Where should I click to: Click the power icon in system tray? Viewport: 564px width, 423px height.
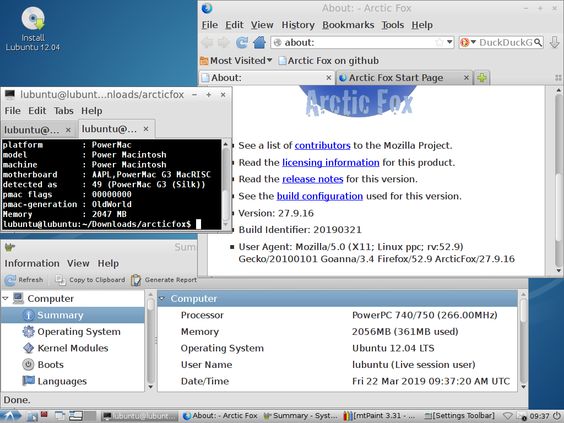tap(556, 416)
